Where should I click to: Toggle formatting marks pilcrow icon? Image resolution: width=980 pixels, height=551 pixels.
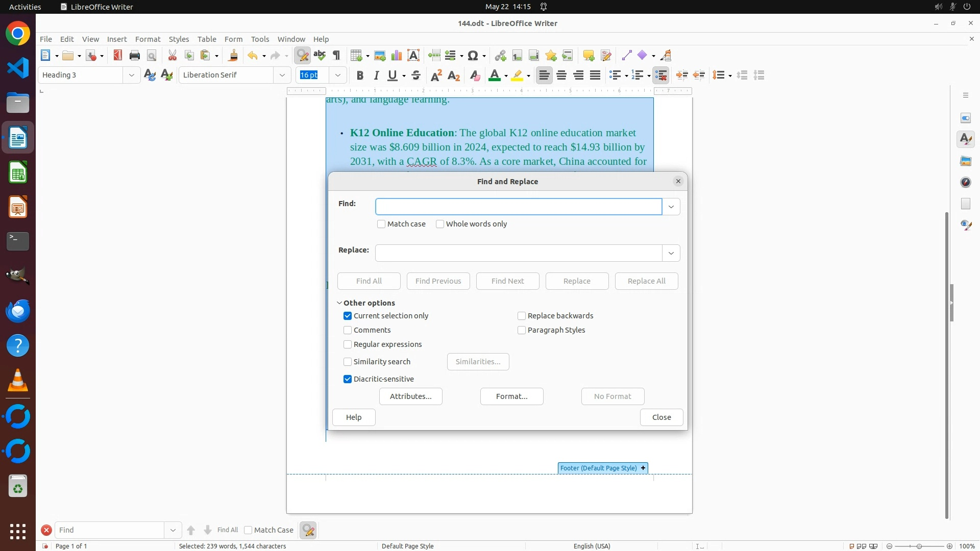click(336, 56)
